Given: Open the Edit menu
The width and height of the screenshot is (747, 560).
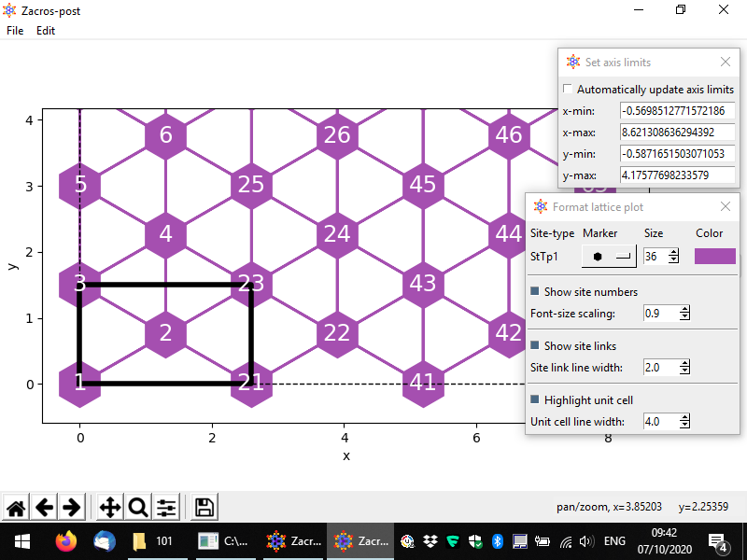Looking at the screenshot, I should pos(46,31).
